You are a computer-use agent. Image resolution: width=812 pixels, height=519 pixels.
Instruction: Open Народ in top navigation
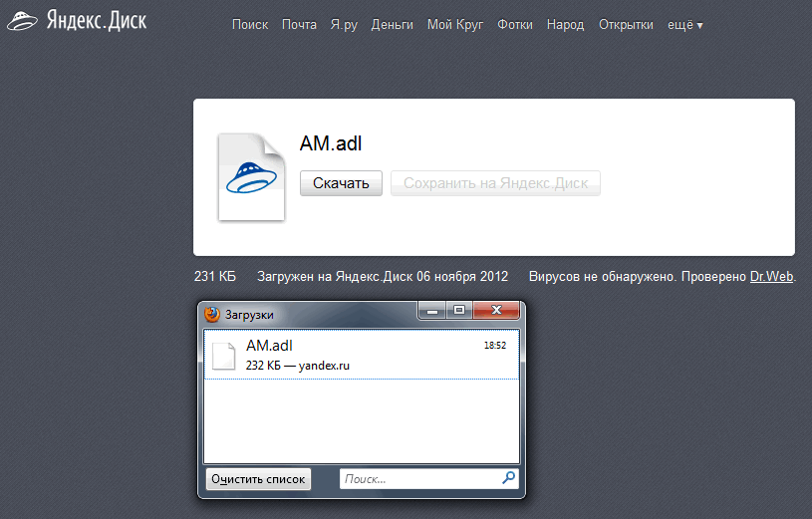tap(566, 25)
